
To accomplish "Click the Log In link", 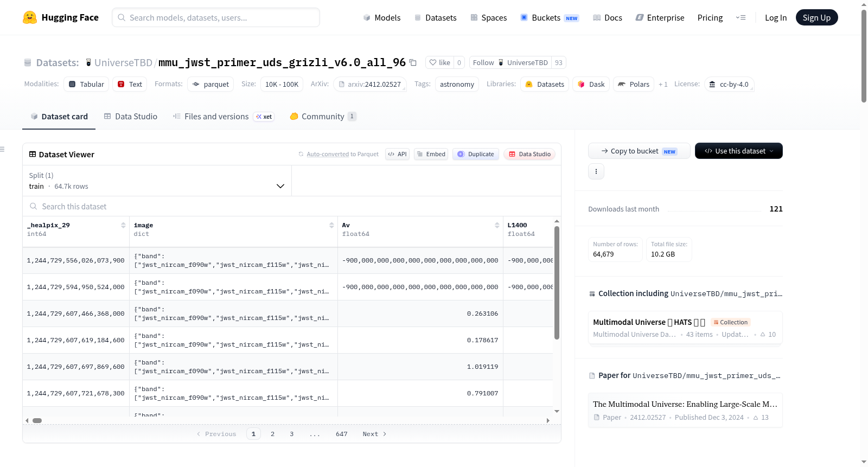I will point(775,17).
